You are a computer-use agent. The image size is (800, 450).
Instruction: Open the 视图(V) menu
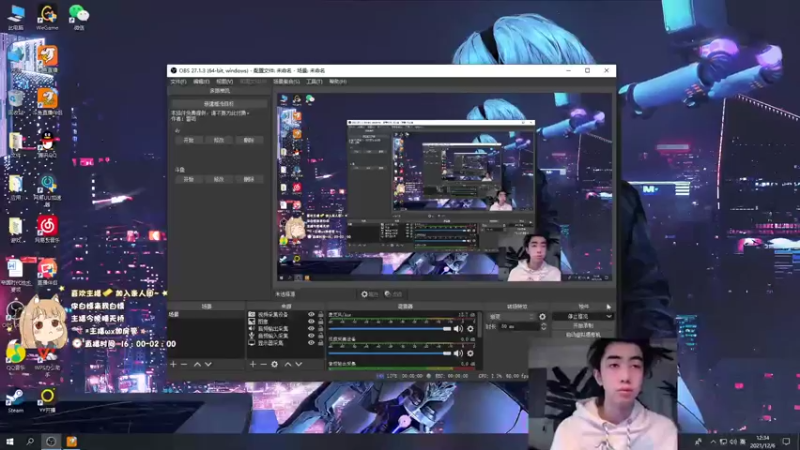click(x=224, y=82)
